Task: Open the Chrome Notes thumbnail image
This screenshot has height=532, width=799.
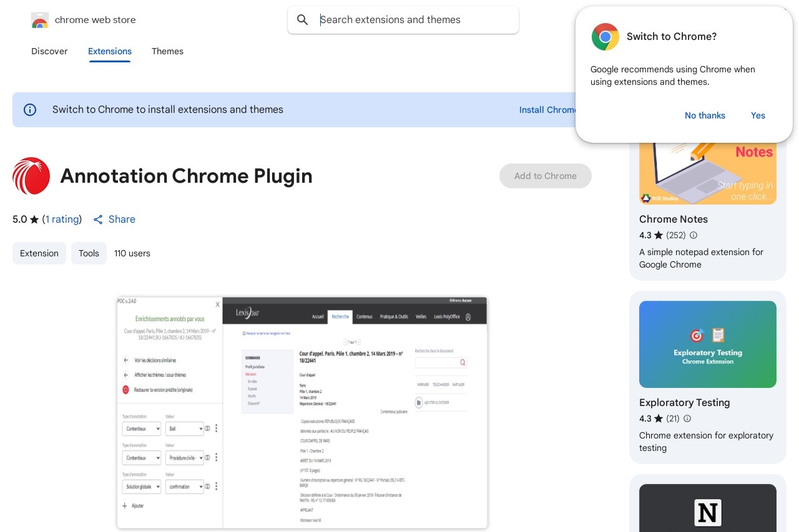Action: (x=708, y=174)
